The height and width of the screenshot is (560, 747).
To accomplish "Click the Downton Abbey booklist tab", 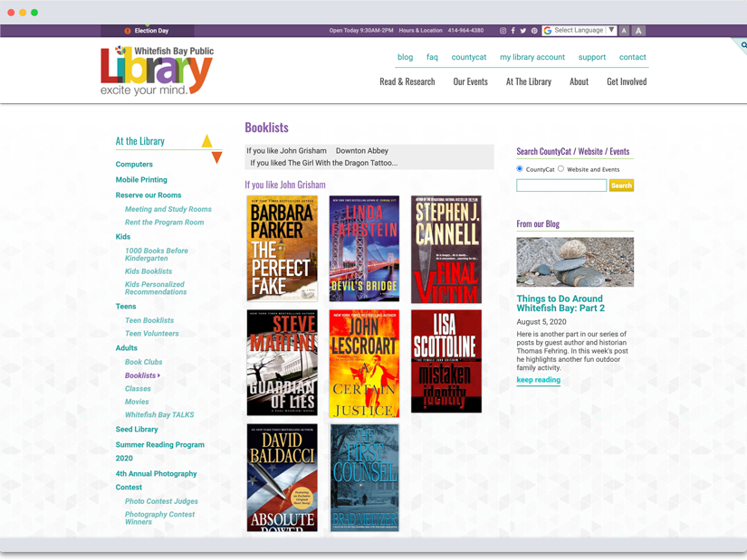I will [361, 151].
